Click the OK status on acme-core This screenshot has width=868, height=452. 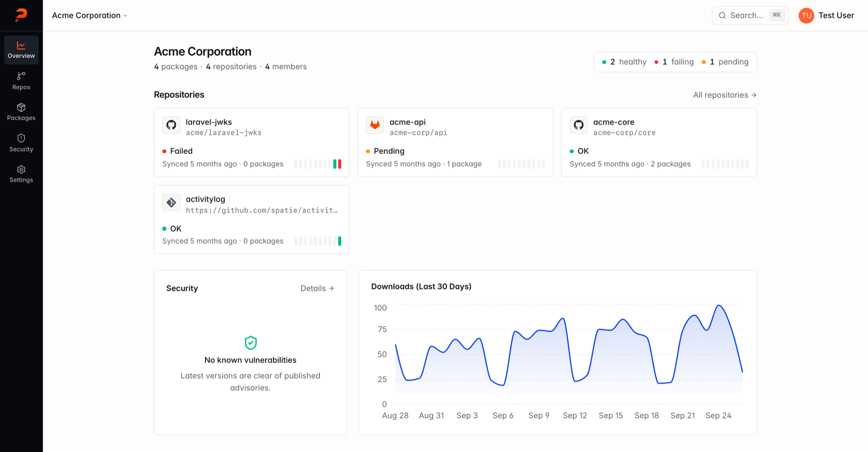pos(579,151)
